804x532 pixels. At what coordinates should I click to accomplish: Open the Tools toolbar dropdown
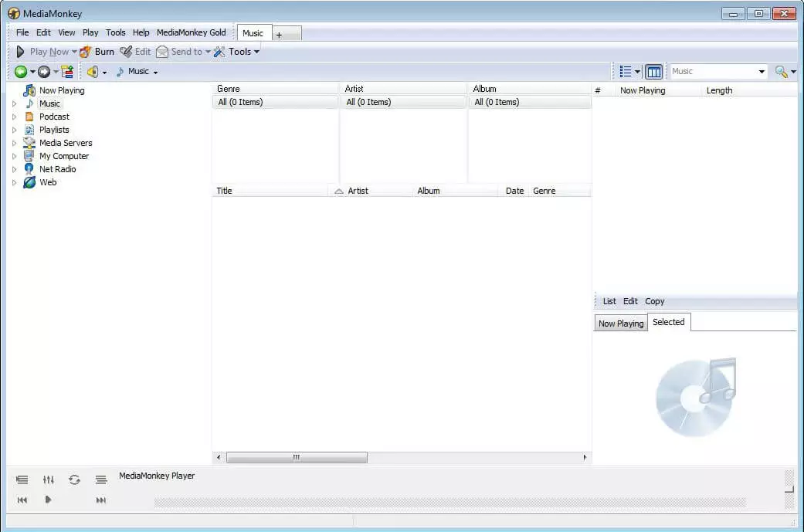click(236, 52)
